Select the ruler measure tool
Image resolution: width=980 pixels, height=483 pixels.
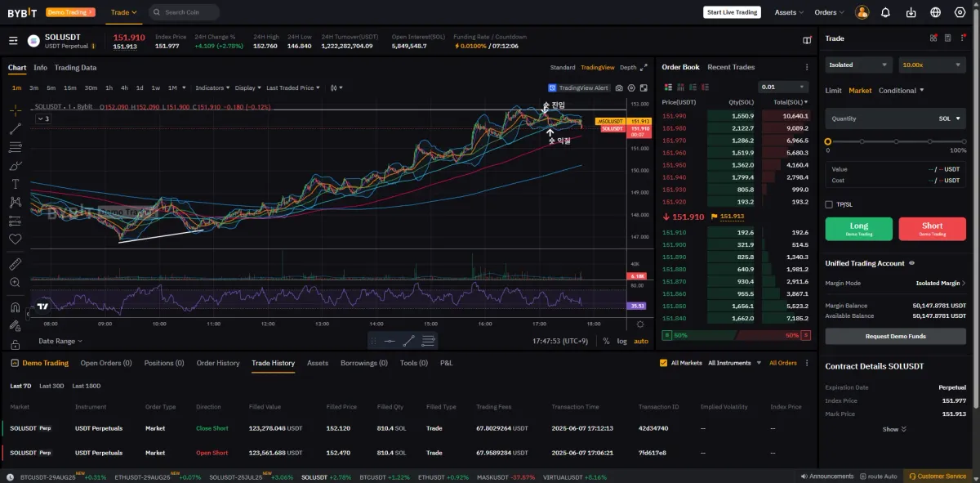tap(16, 264)
